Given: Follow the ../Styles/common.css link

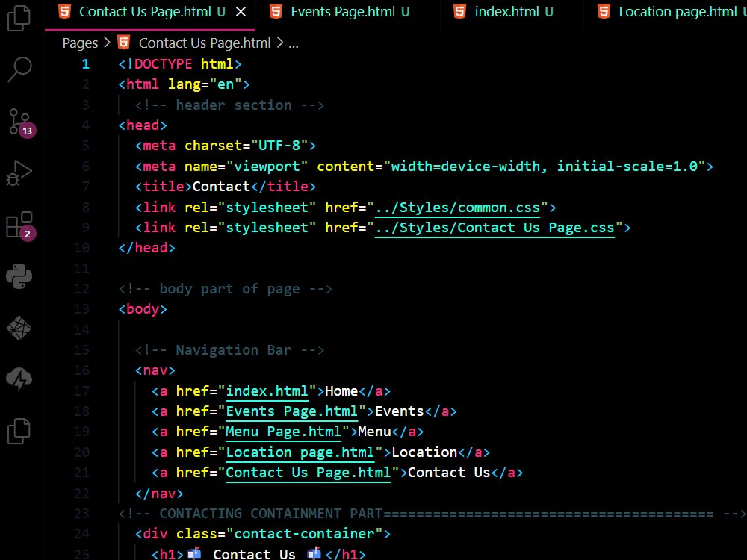Looking at the screenshot, I should click(x=457, y=208).
